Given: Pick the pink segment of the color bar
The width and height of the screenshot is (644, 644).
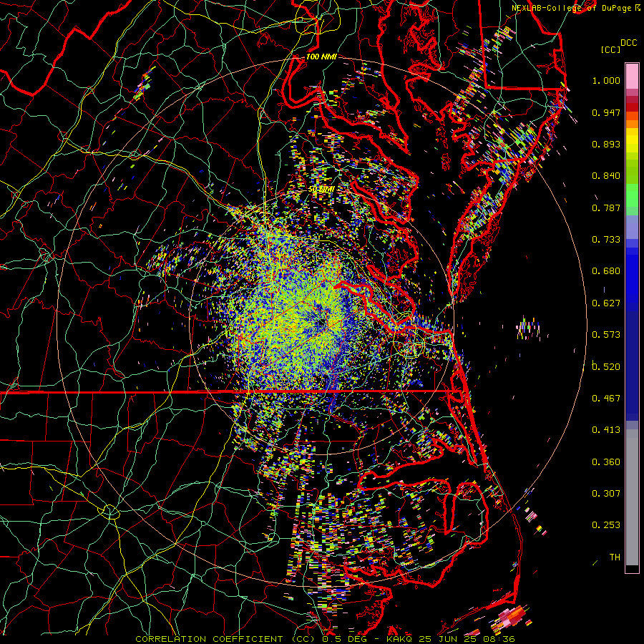Looking at the screenshot, I should (x=632, y=76).
